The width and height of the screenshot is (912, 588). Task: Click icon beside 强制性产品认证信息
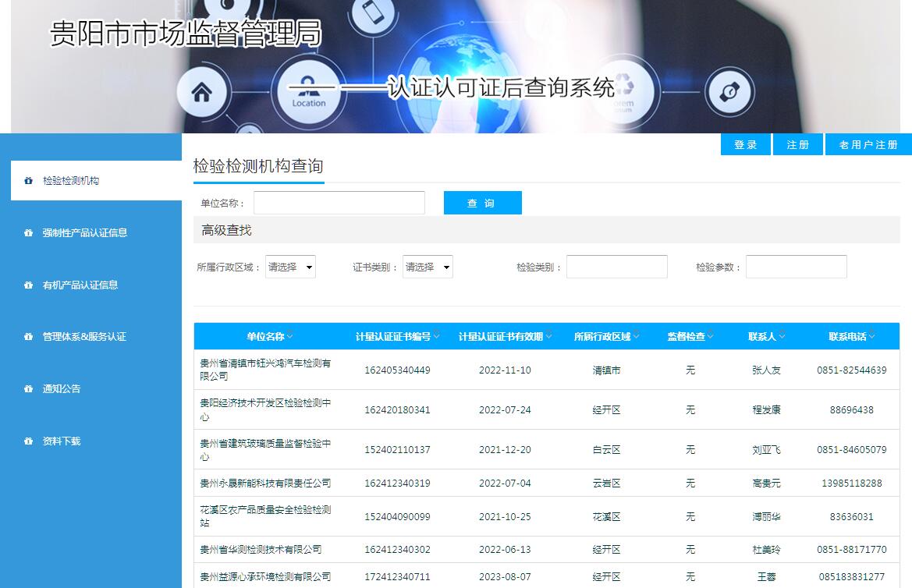[29, 232]
